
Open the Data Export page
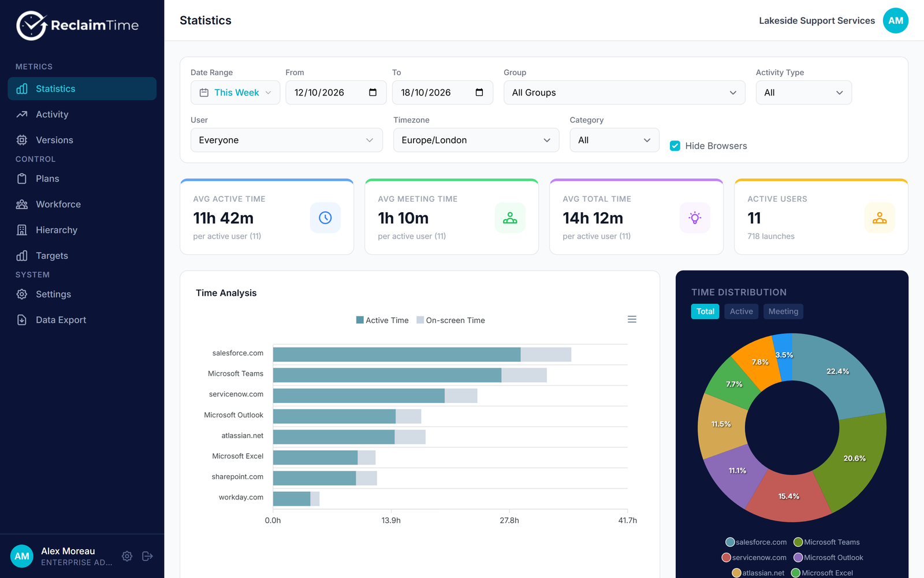pos(82,320)
